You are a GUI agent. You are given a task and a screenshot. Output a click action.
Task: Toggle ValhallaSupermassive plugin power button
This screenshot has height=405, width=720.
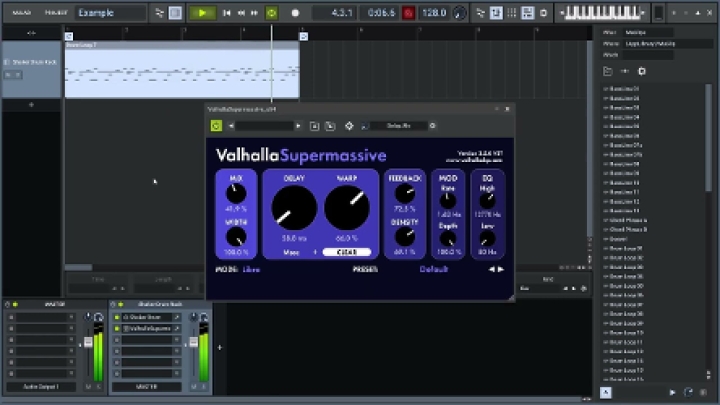coord(216,125)
